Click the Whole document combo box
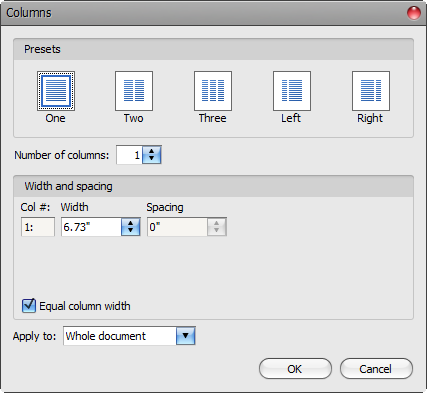Screen dimensions: 427x393 [129, 336]
